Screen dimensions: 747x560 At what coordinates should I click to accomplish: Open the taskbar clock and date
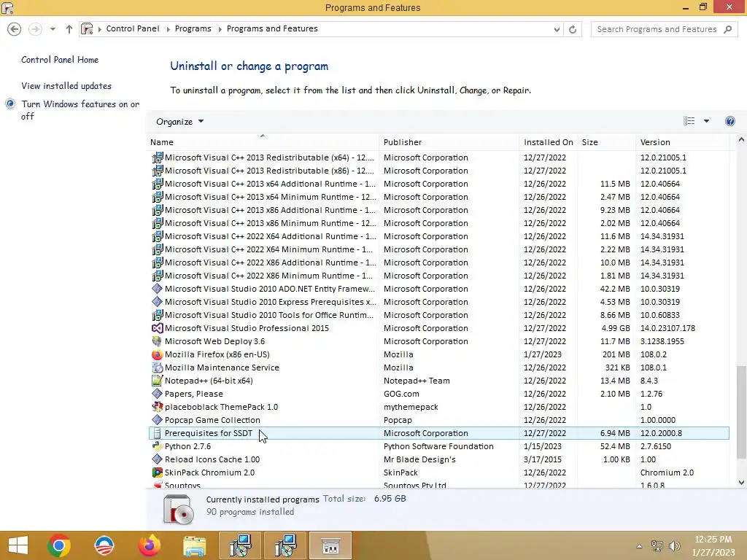[x=713, y=545]
